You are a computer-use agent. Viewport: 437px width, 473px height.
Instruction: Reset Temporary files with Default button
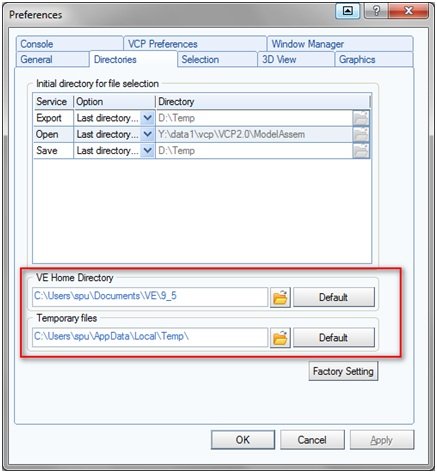pos(334,338)
